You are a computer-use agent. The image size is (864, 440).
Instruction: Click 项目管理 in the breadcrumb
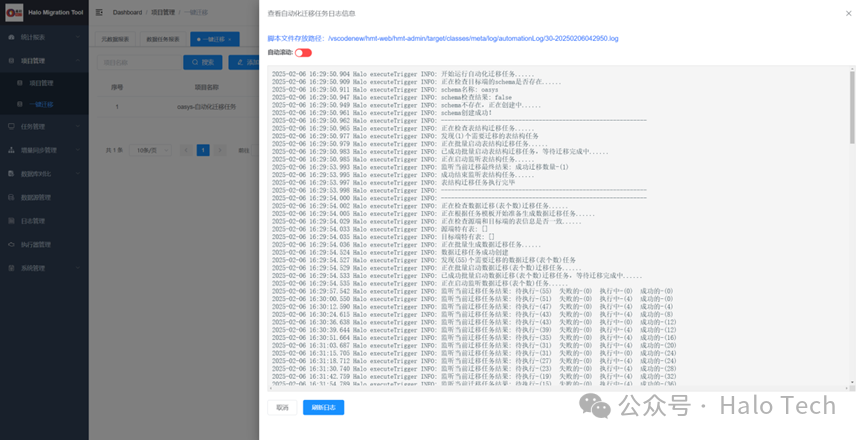click(x=163, y=12)
